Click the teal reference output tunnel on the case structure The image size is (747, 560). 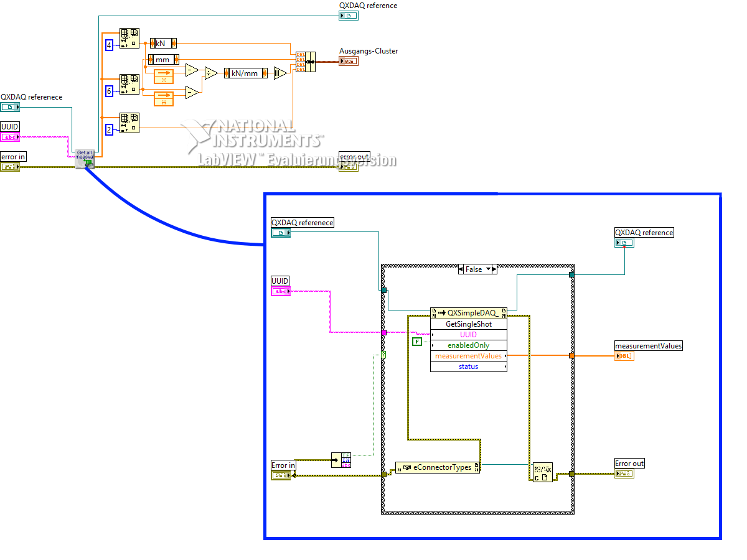tap(571, 274)
